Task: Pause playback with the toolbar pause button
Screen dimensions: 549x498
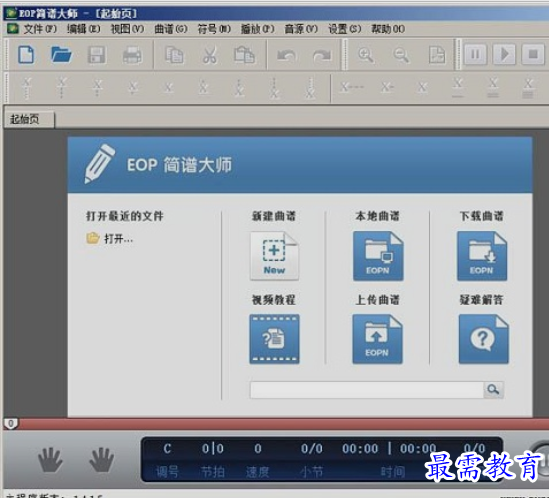Action: [x=475, y=54]
